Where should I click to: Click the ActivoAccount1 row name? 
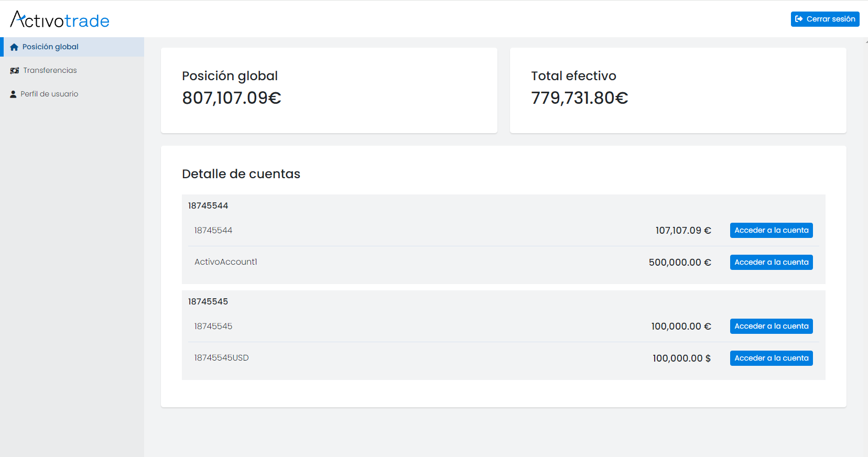[226, 262]
